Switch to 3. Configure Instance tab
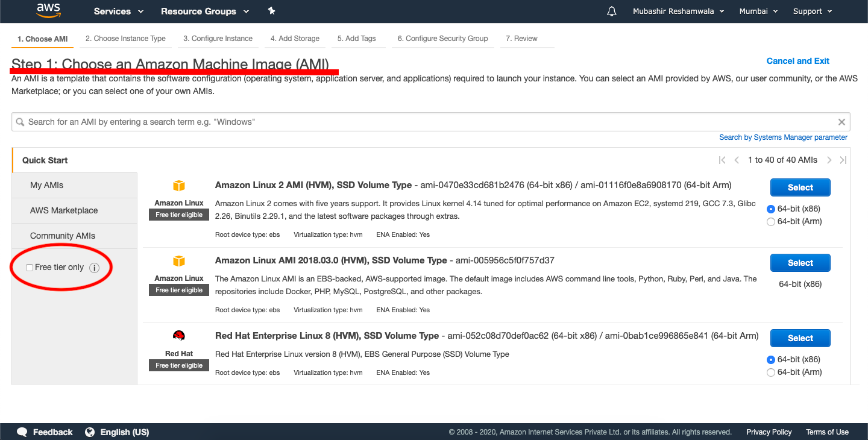 click(218, 39)
